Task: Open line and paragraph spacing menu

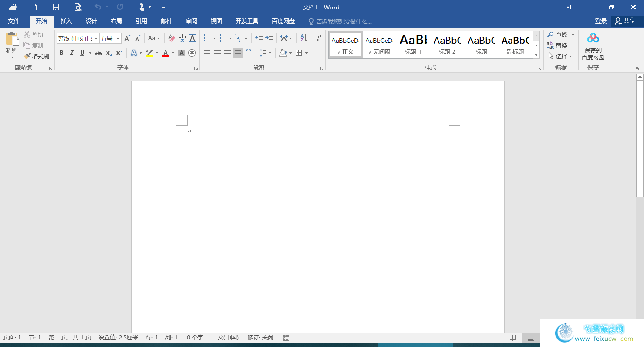Action: pyautogui.click(x=265, y=53)
